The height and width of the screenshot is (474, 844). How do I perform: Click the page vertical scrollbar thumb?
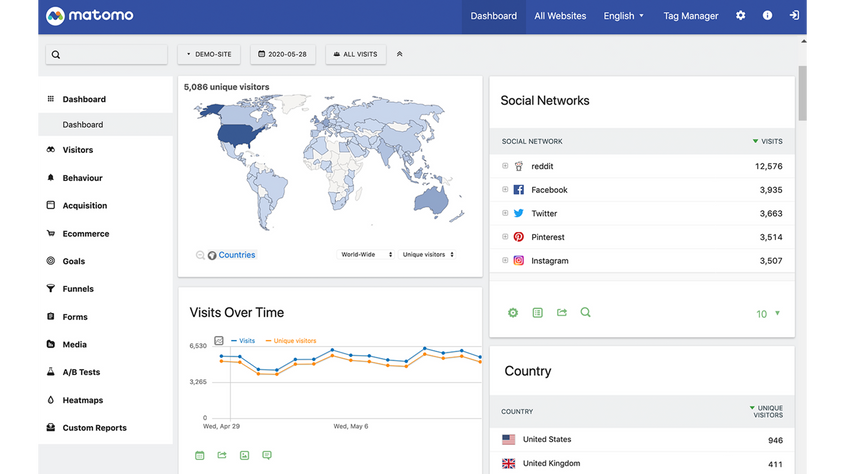[x=803, y=93]
